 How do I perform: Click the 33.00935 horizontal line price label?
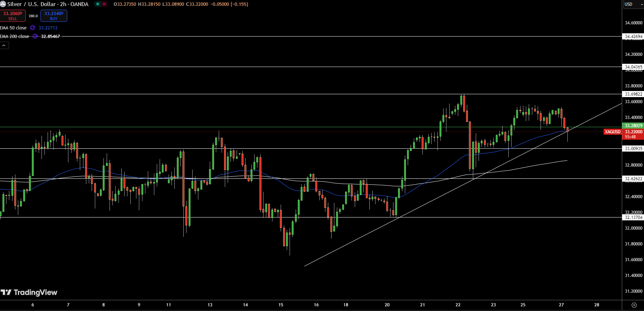[633, 148]
